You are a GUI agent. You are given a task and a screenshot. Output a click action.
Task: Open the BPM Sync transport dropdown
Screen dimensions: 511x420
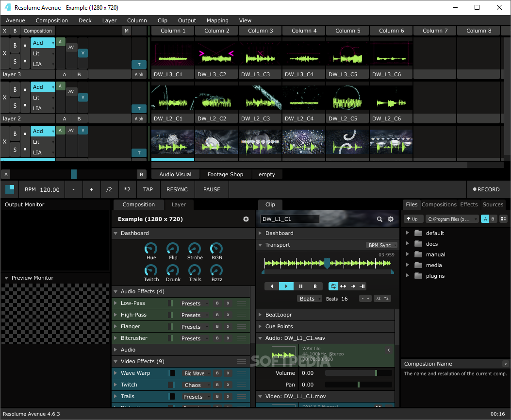click(381, 245)
